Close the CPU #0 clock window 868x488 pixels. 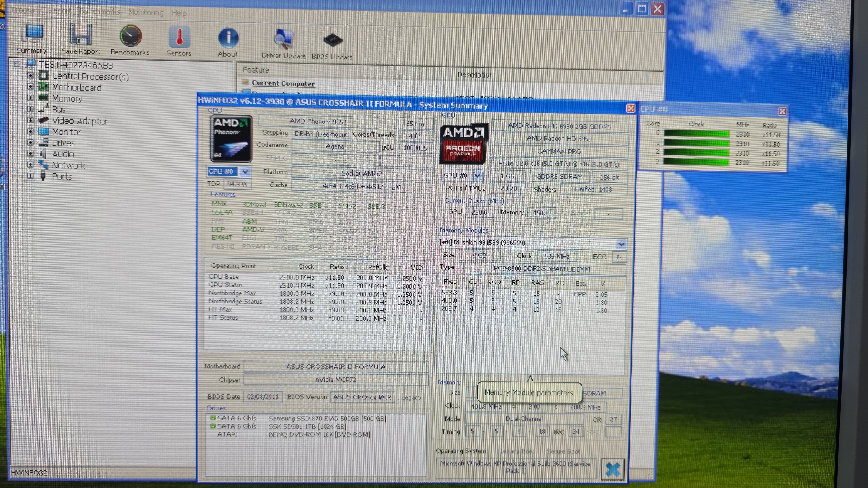tap(782, 112)
